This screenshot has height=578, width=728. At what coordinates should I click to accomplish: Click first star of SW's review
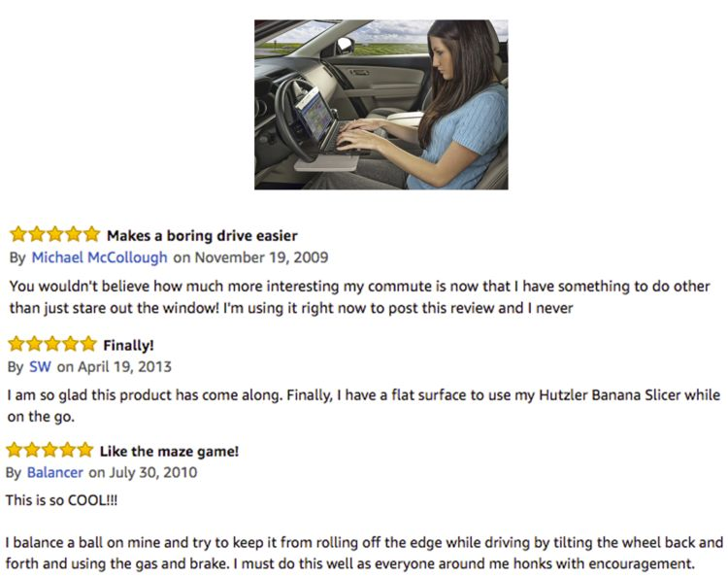coord(17,344)
